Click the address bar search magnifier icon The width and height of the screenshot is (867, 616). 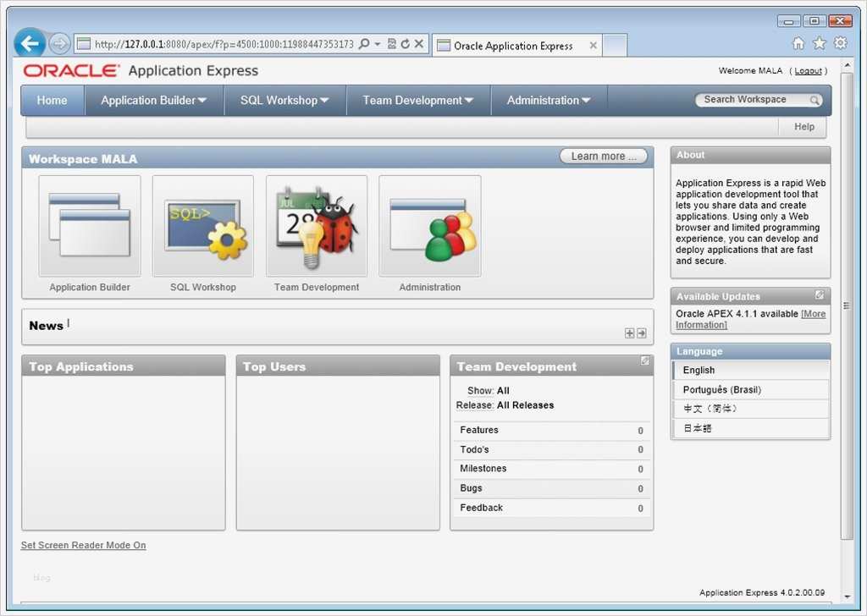[364, 44]
